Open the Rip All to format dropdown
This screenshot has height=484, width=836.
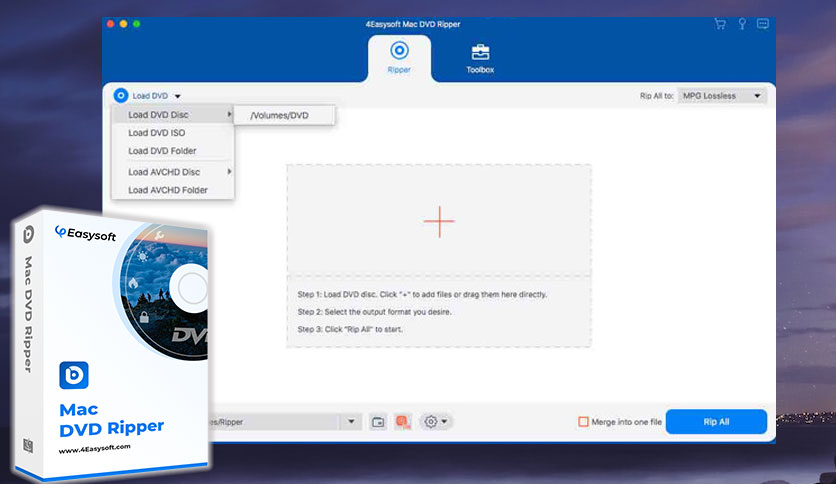coord(722,96)
